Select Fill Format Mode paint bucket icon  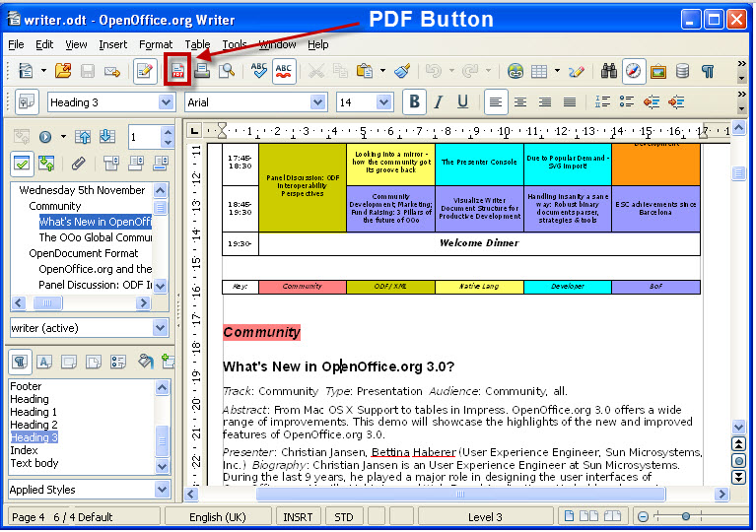click(x=145, y=361)
